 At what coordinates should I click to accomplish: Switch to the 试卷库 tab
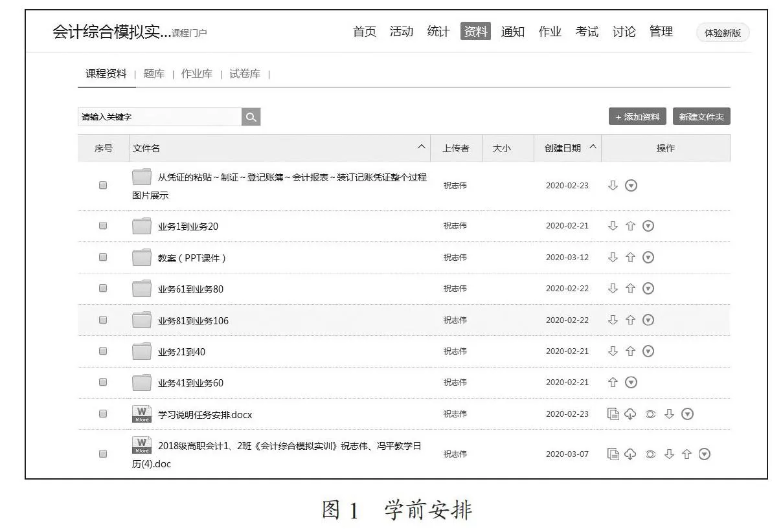click(245, 74)
